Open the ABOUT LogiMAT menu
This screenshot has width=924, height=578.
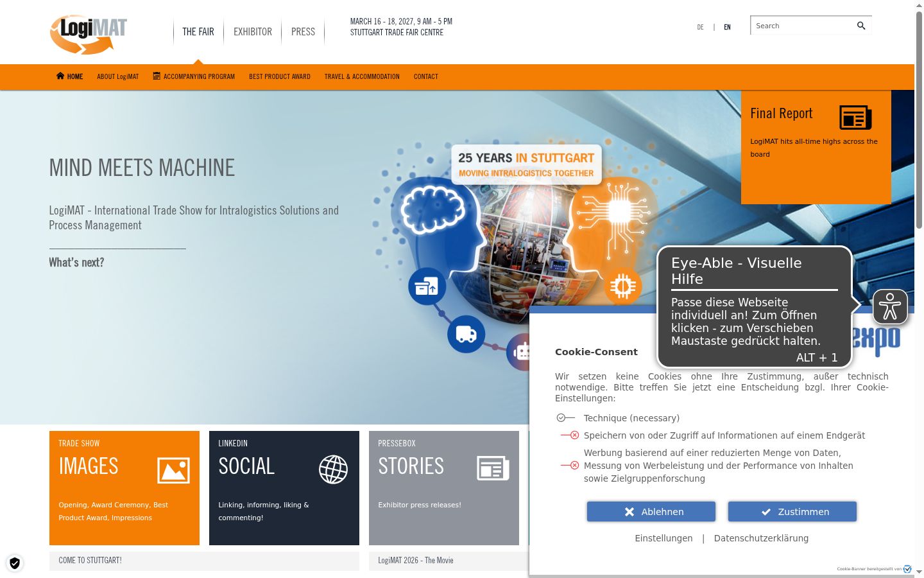118,76
